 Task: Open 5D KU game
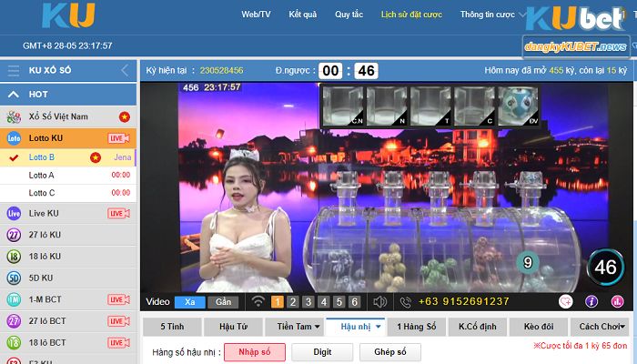(x=68, y=278)
